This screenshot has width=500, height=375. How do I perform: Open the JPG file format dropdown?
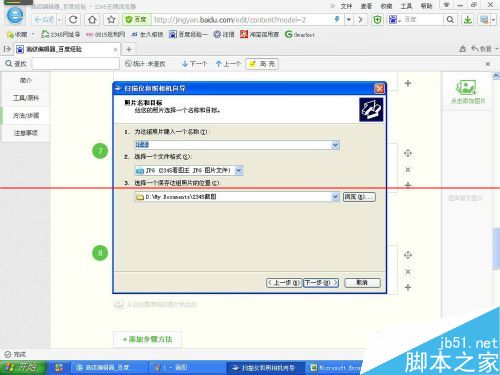pyautogui.click(x=239, y=170)
